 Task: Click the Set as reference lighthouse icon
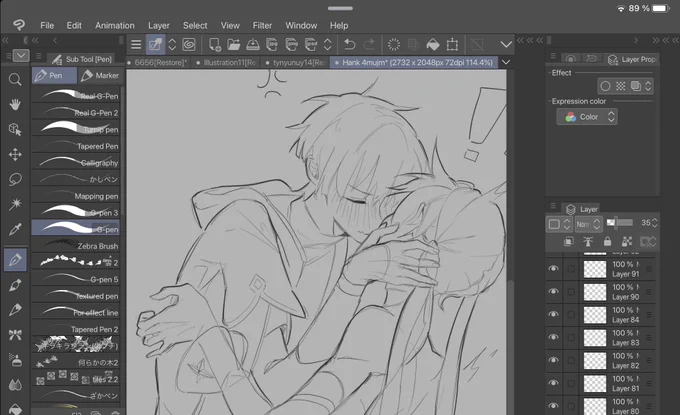[x=588, y=241]
